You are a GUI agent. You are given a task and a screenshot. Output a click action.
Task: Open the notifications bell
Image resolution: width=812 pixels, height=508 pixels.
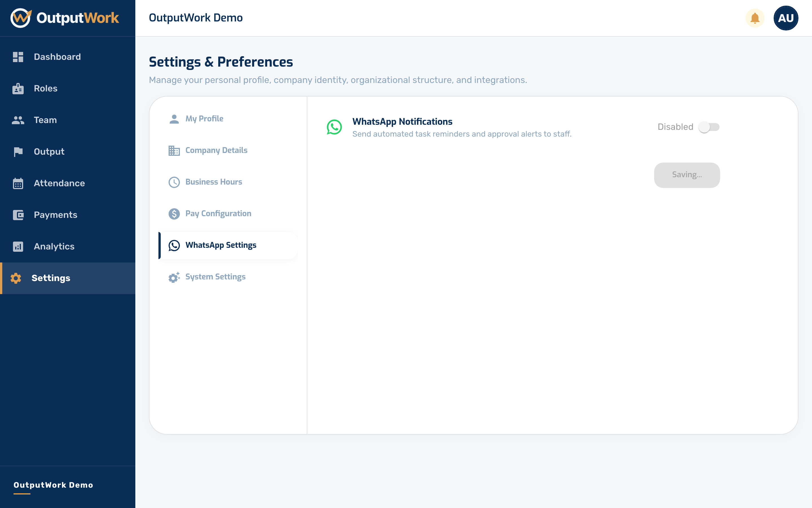[755, 18]
